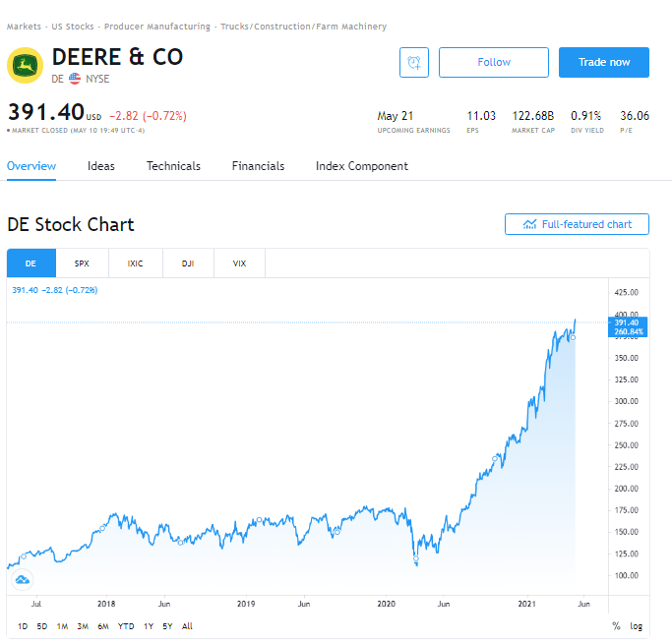Click the Trade now button
Viewport: 672px width, 643px height.
(x=604, y=63)
